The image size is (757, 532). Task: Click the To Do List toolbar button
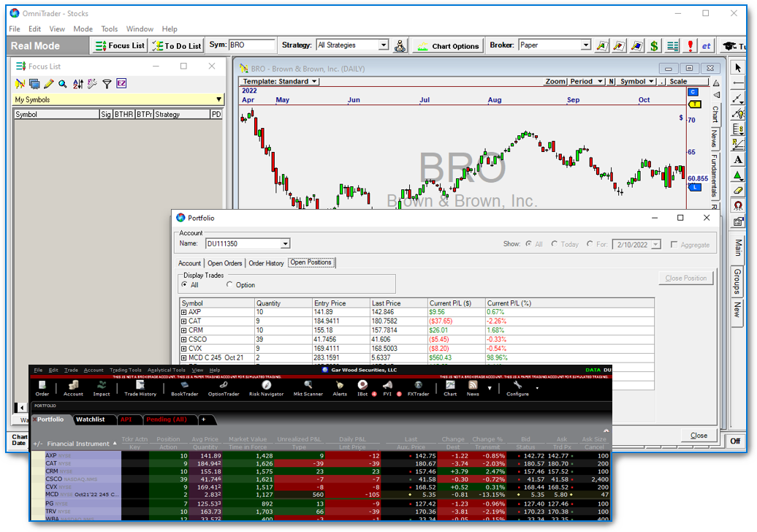[176, 45]
